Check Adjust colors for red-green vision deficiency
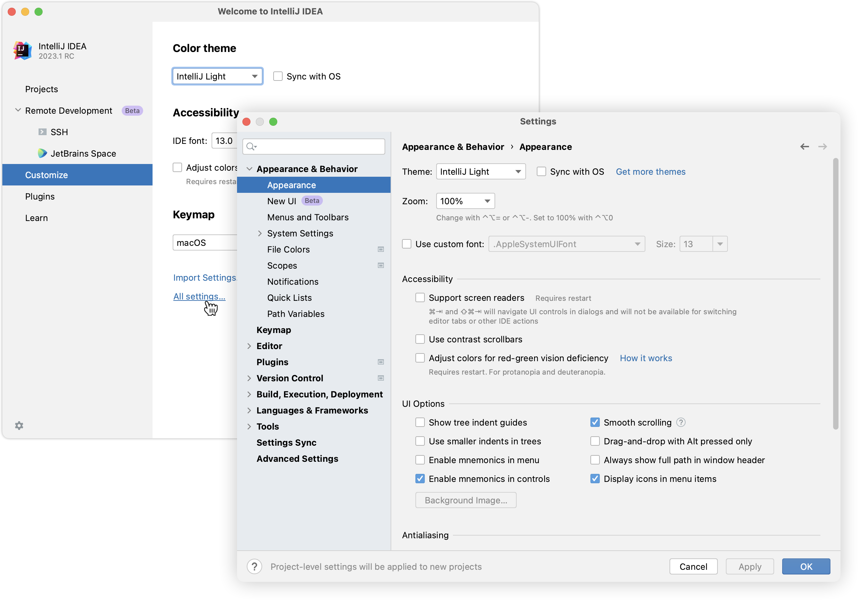 (420, 358)
